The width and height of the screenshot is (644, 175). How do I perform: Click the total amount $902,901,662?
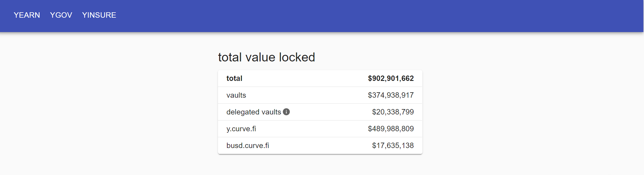(x=391, y=79)
